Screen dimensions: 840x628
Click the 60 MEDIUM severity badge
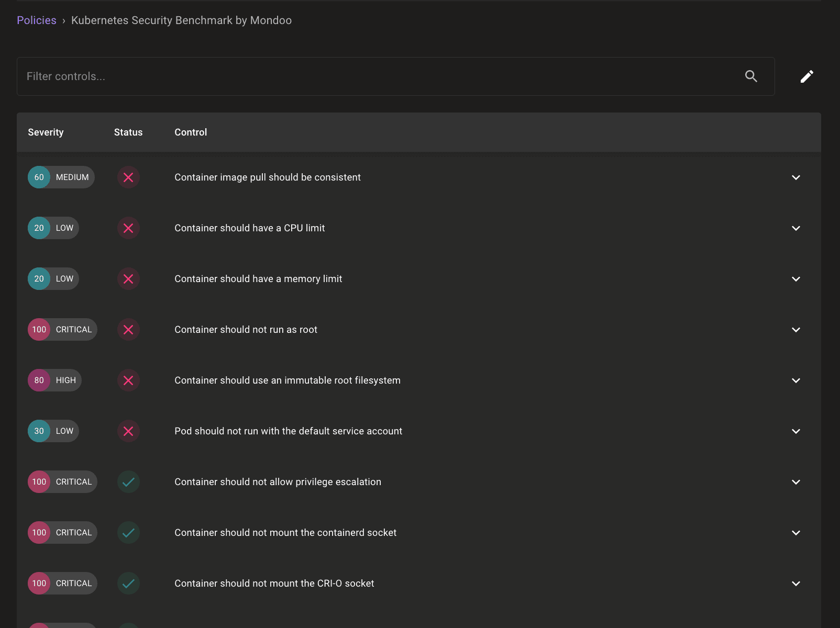[x=61, y=177]
